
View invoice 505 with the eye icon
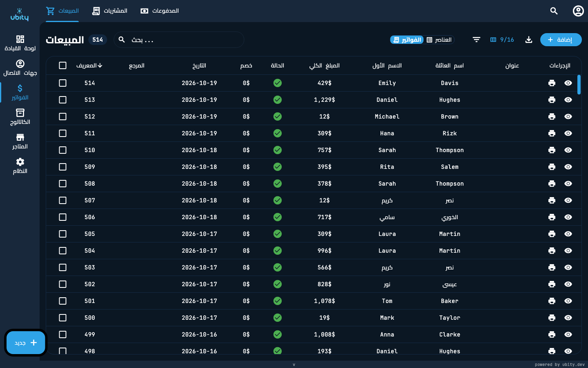(x=568, y=234)
